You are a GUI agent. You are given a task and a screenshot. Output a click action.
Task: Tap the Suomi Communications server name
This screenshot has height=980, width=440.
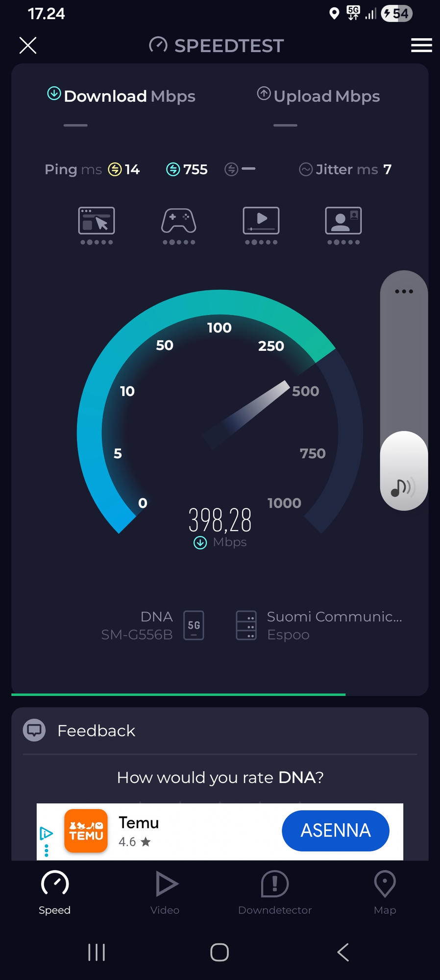[x=335, y=616]
